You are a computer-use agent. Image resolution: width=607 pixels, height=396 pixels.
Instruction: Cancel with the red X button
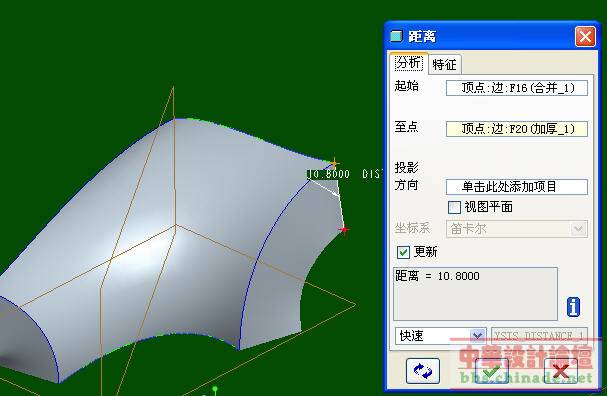click(561, 370)
